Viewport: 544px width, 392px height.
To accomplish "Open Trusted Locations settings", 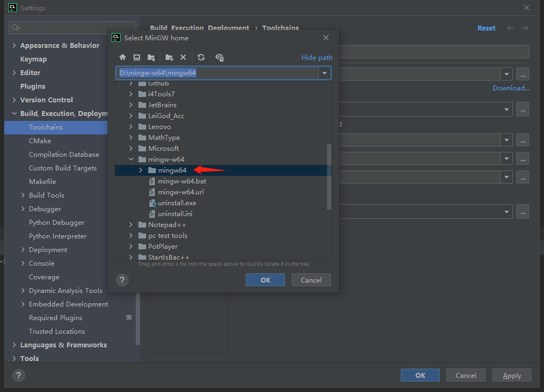I will point(57,332).
